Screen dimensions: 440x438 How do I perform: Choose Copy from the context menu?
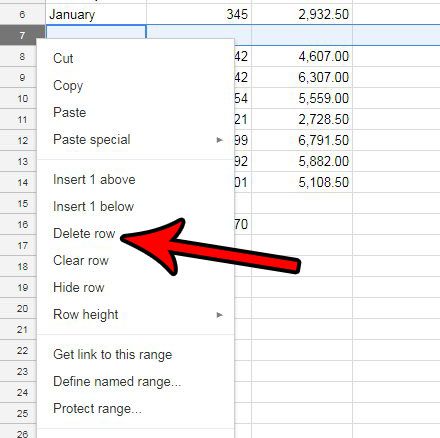click(135, 85)
